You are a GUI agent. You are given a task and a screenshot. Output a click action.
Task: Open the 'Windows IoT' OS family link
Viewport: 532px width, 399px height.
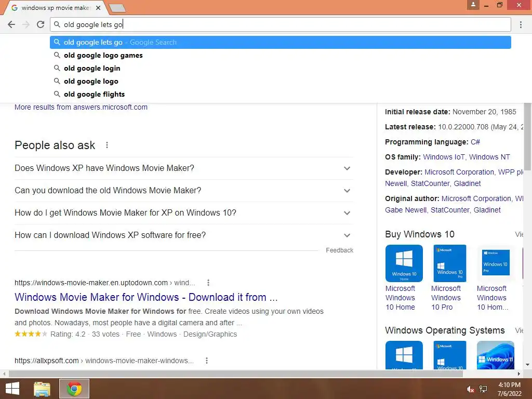(444, 157)
